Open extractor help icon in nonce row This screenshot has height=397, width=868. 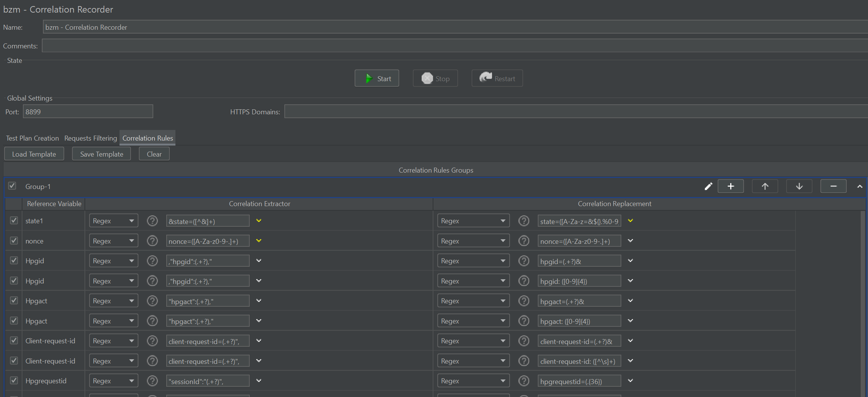pyautogui.click(x=152, y=241)
